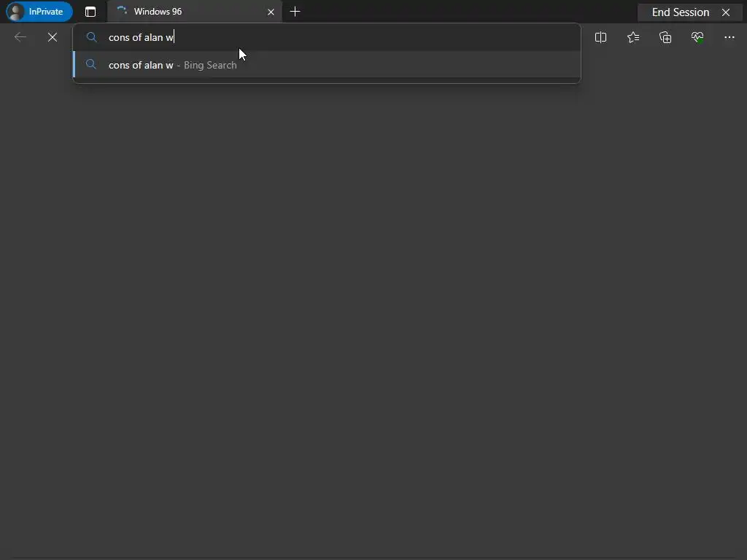Select 'cons of alan w' Bing Search suggestion
Viewport: 747px width, 560px height.
coord(327,65)
